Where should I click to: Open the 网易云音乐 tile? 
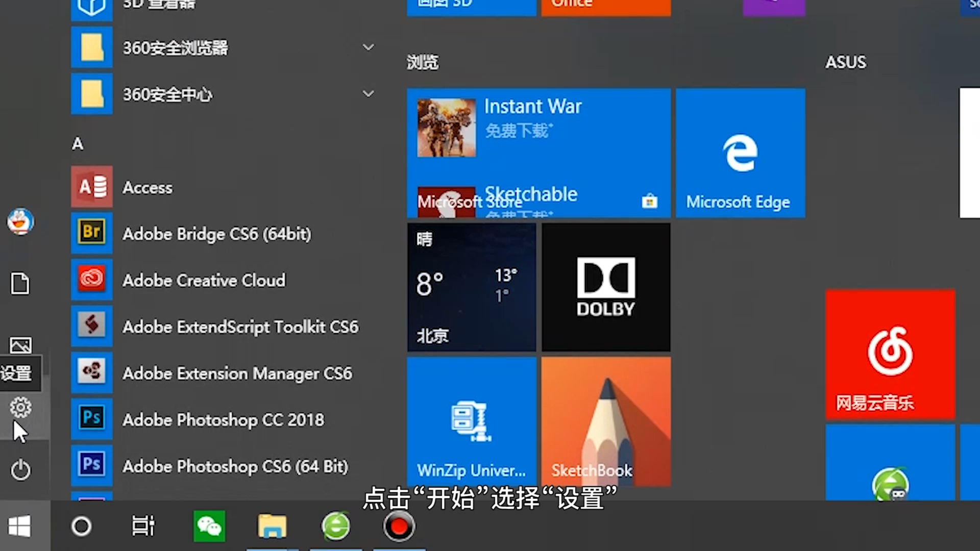(x=890, y=355)
